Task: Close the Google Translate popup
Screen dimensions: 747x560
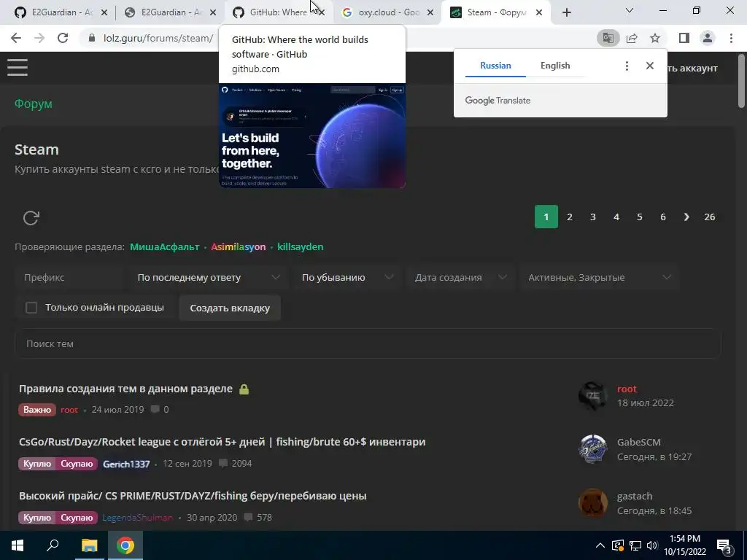Action: 650,66
